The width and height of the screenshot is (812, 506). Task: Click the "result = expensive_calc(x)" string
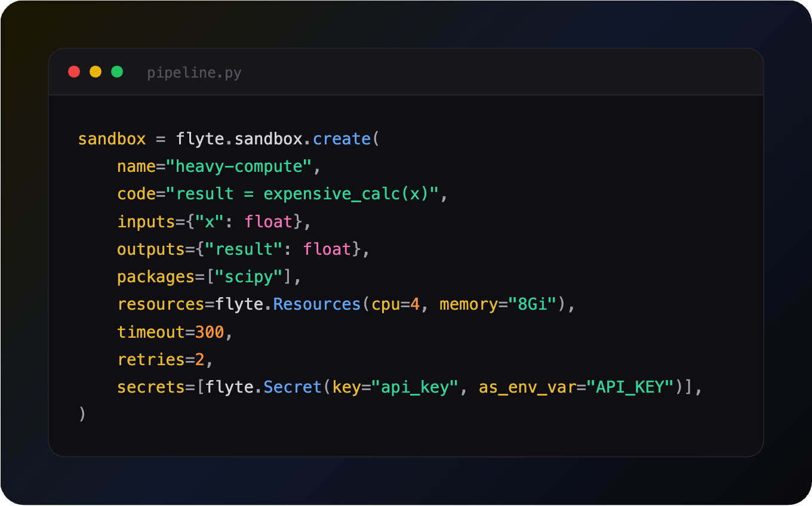(303, 194)
